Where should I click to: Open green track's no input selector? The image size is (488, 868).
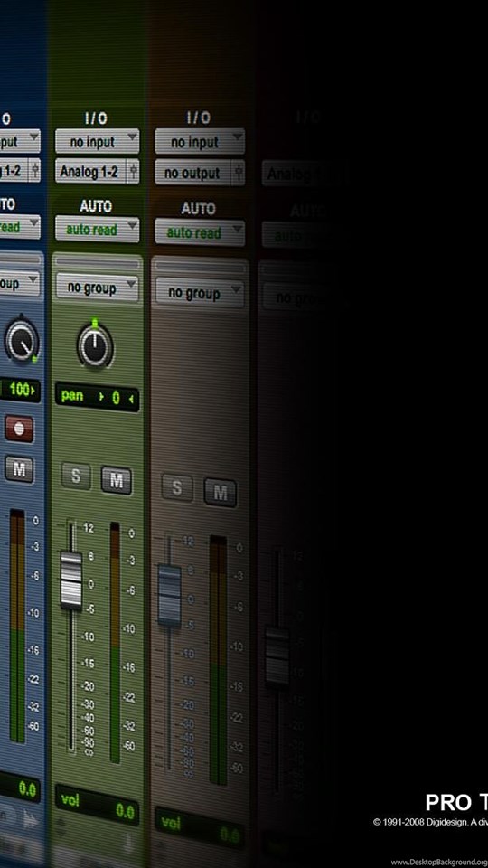pyautogui.click(x=98, y=141)
